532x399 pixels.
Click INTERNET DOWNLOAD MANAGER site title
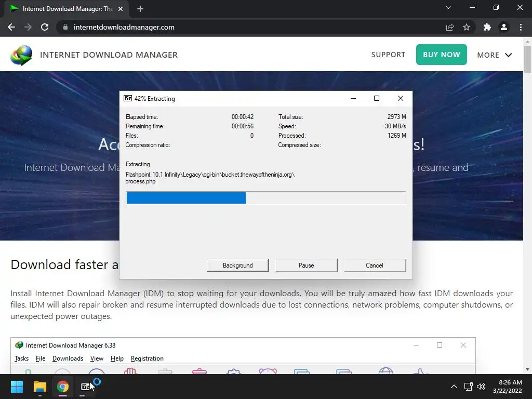coord(109,55)
